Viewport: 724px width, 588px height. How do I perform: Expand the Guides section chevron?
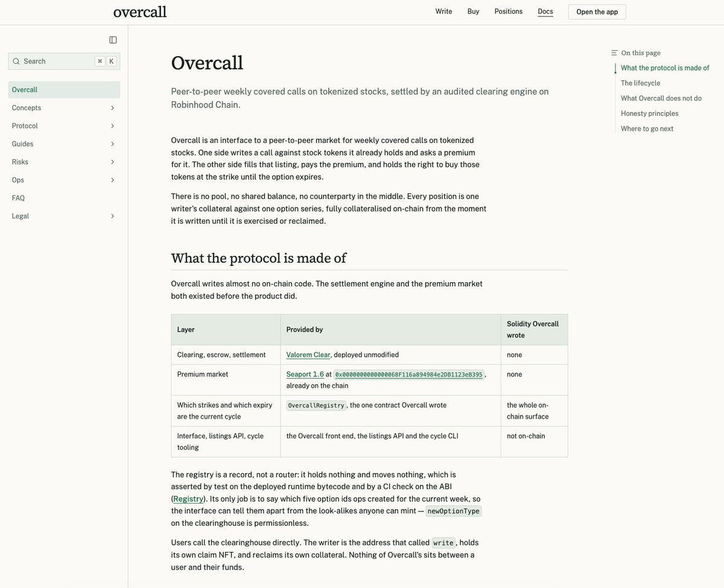tap(113, 144)
